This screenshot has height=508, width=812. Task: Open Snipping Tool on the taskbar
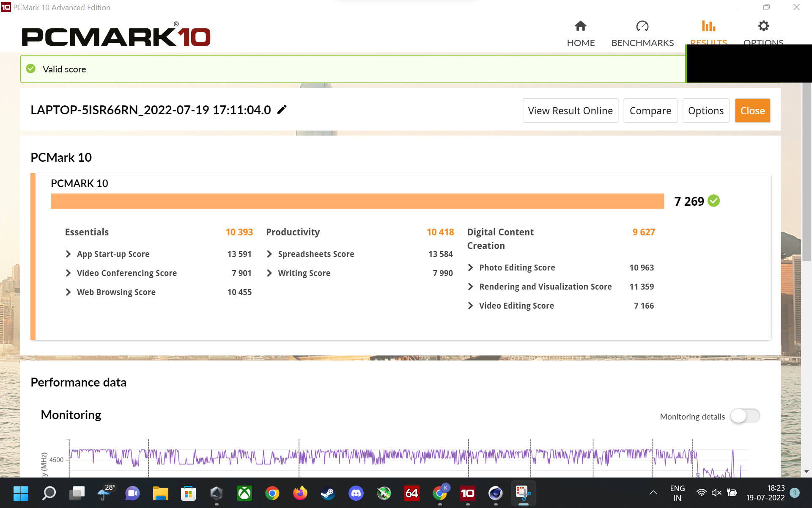[523, 493]
